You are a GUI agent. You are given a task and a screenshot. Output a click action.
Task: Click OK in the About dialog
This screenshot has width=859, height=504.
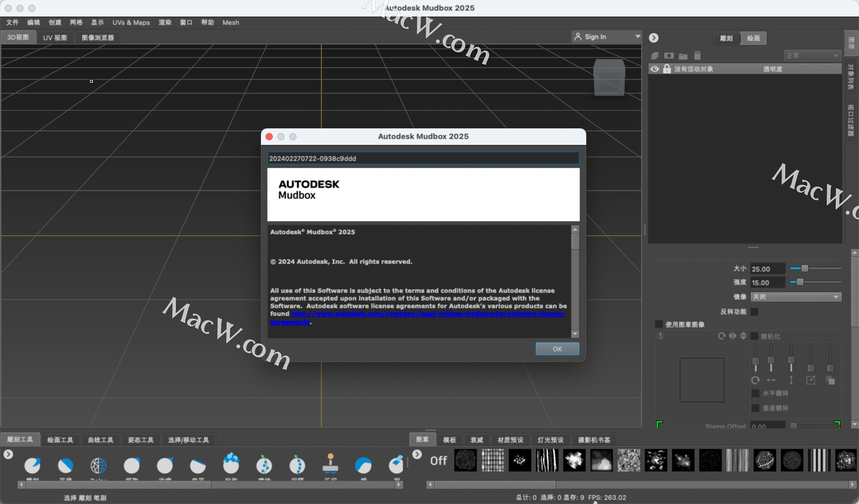[x=557, y=349]
